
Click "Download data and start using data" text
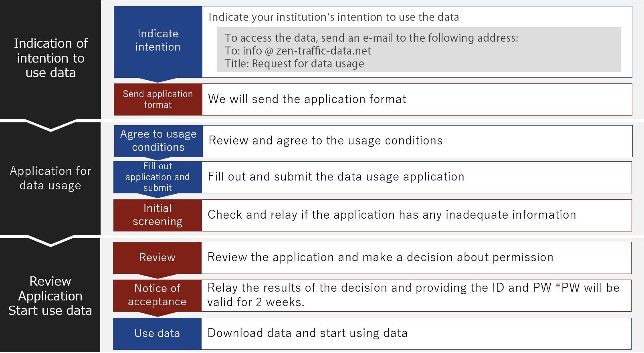click(x=307, y=333)
